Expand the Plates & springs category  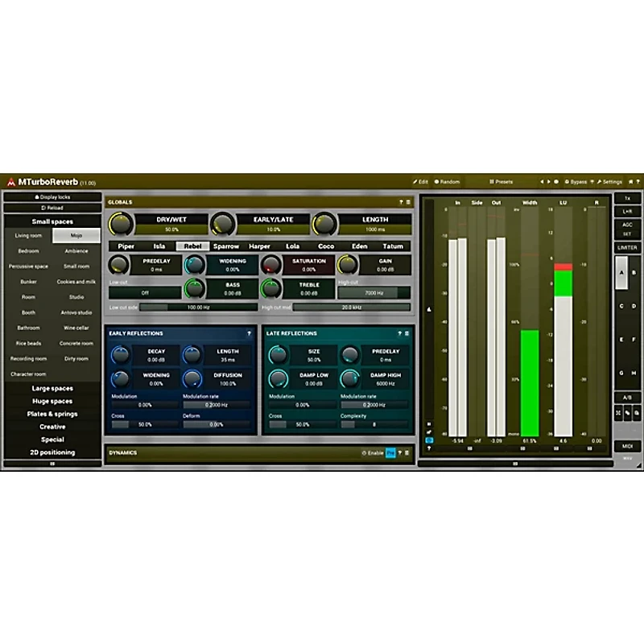click(52, 414)
